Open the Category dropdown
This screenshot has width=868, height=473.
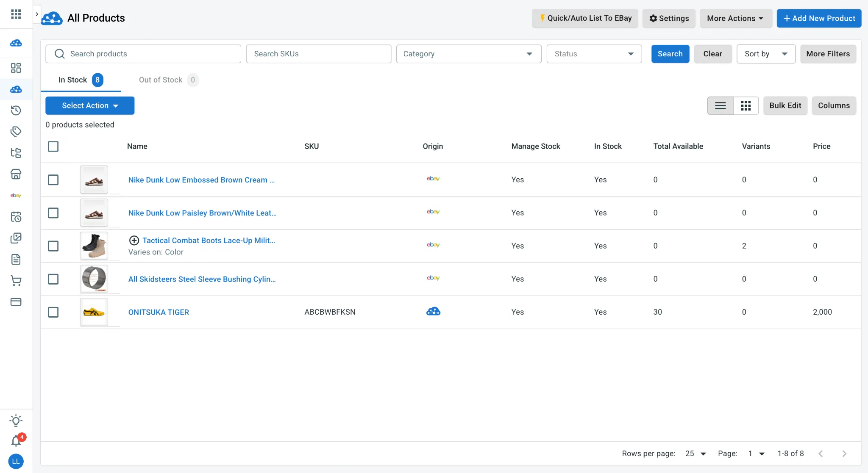click(x=469, y=54)
